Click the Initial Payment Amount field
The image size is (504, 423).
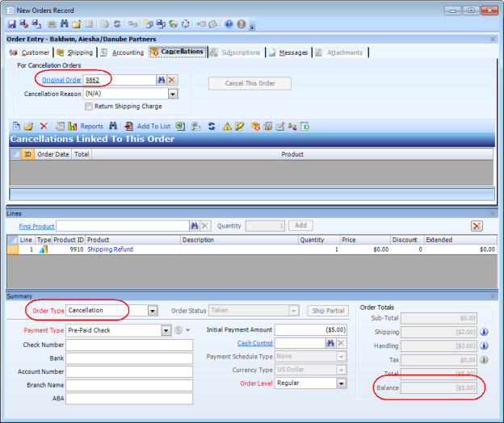point(311,330)
